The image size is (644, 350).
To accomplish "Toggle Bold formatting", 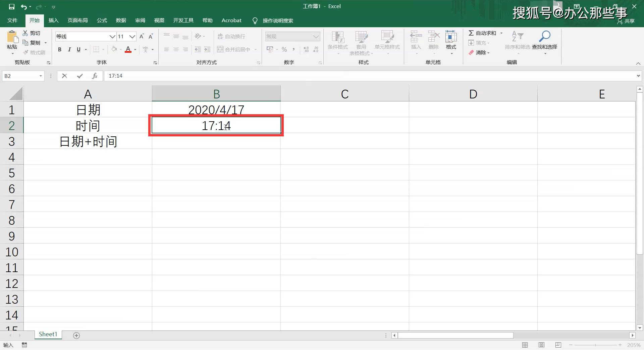I will [60, 50].
